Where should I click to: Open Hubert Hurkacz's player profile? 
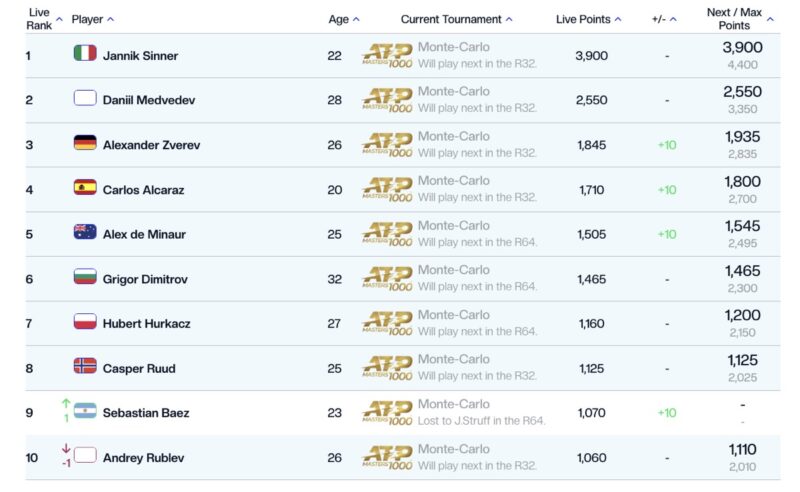[x=145, y=324]
